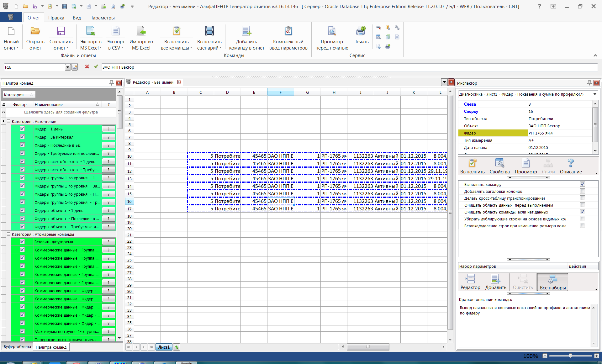Click the zoom slider handle
Viewport: 602px width, 364px height.
(x=570, y=356)
